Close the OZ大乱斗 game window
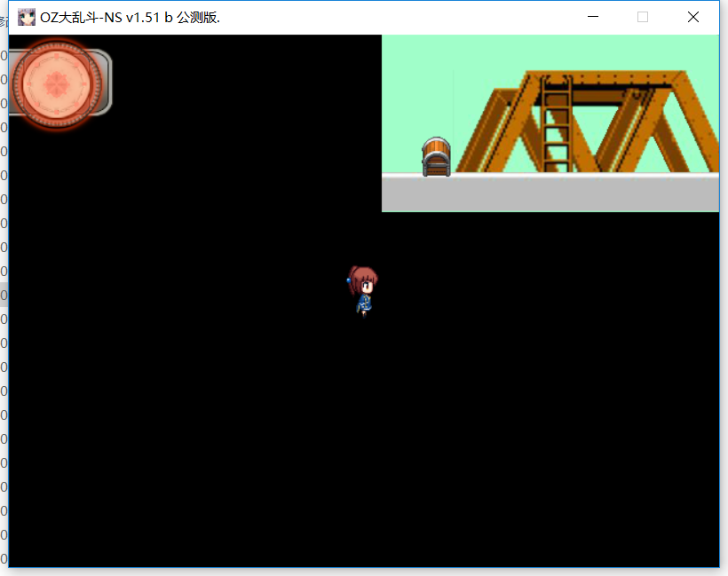 693,17
